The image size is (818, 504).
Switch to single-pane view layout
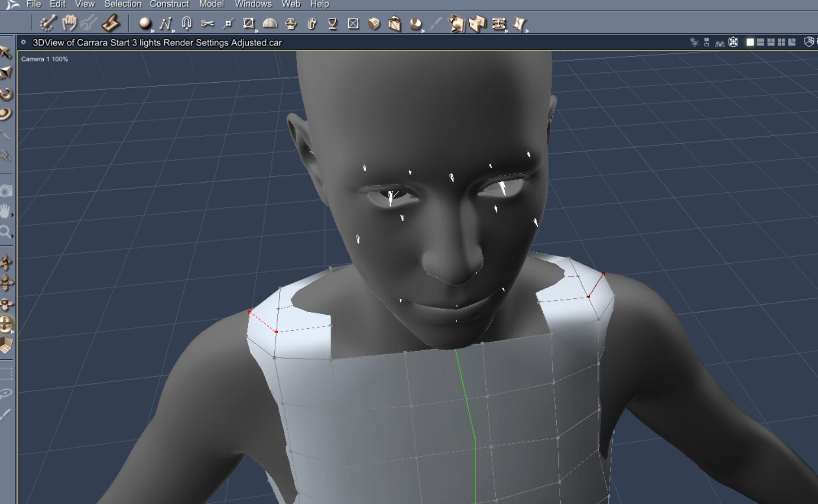tap(750, 42)
